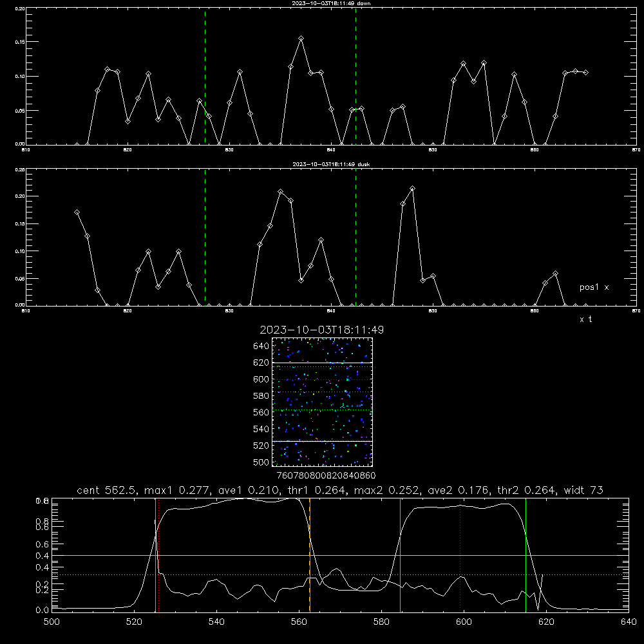Click the 'ave2 0.176' value in the stats line
The image size is (644, 644).
click(459, 490)
